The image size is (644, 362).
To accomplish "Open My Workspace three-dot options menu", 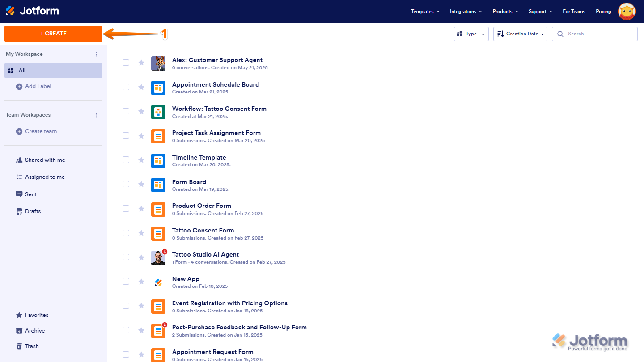I will click(x=97, y=54).
